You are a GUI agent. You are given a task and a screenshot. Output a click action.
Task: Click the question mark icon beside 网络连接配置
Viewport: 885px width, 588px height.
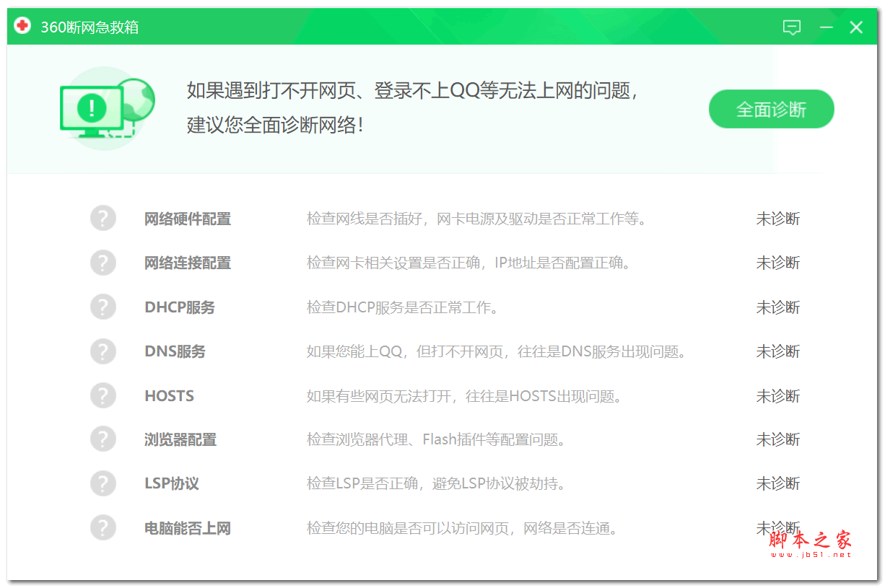pyautogui.click(x=103, y=263)
